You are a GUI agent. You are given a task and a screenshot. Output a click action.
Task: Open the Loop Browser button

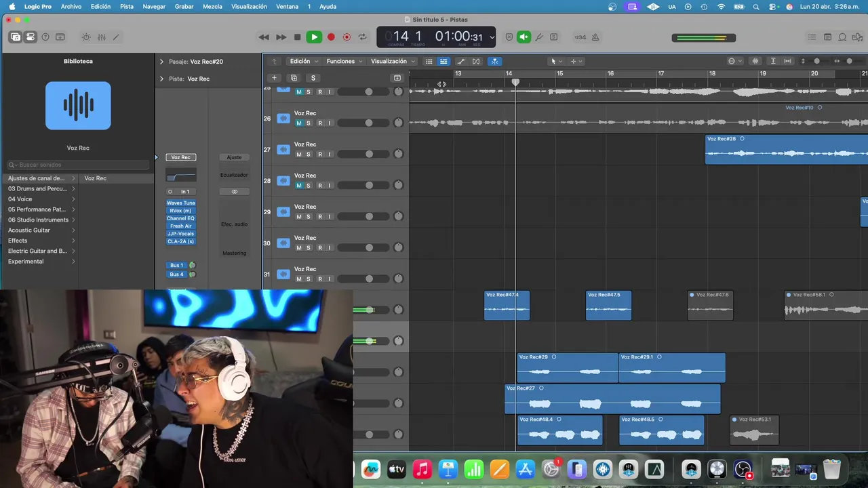coord(842,37)
